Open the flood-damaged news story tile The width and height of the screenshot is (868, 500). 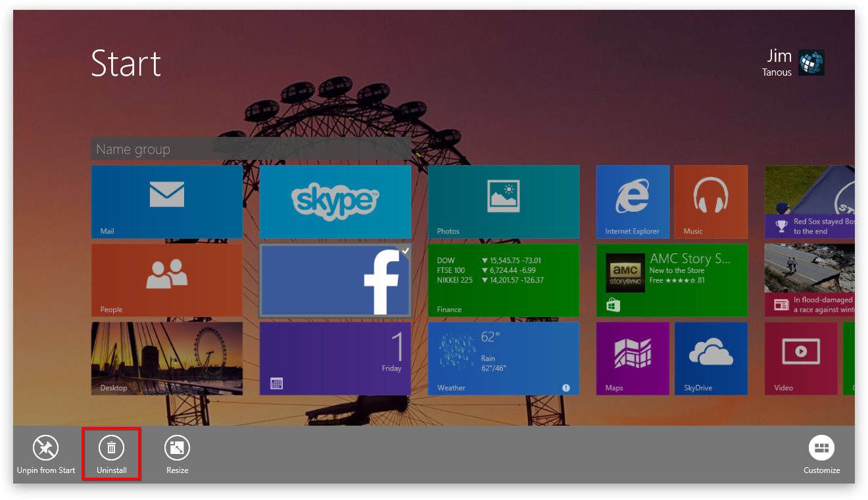pos(809,280)
